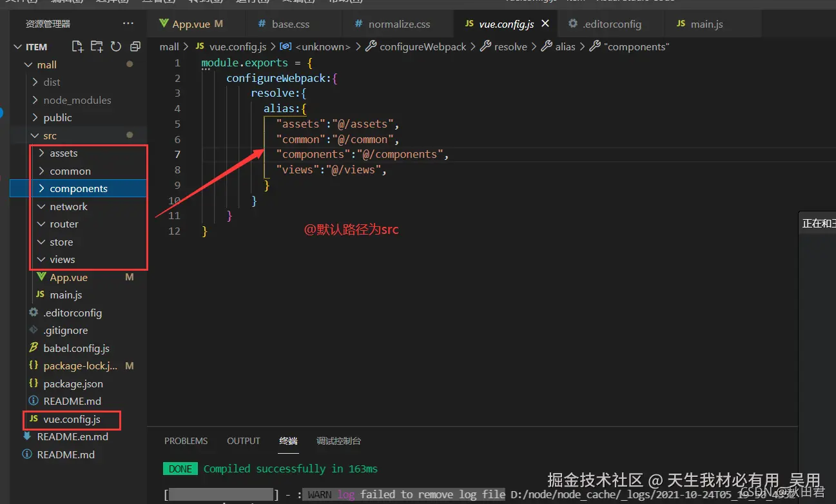Click the mall breadcrumb segment
Screen dimensions: 836x504
169,46
